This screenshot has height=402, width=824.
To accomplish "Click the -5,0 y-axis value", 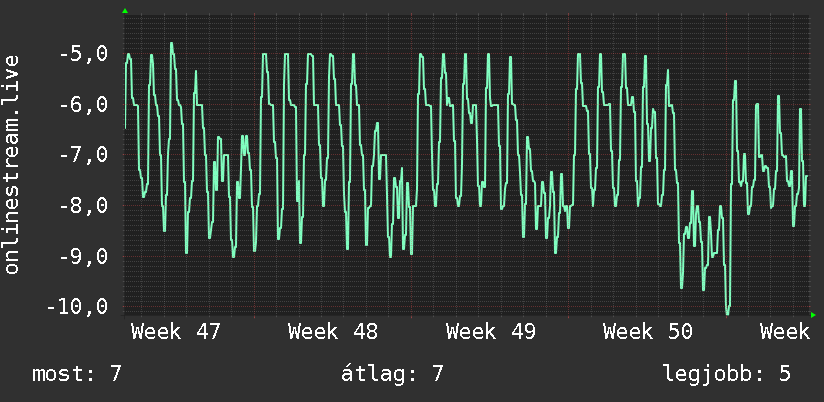I will tap(84, 54).
